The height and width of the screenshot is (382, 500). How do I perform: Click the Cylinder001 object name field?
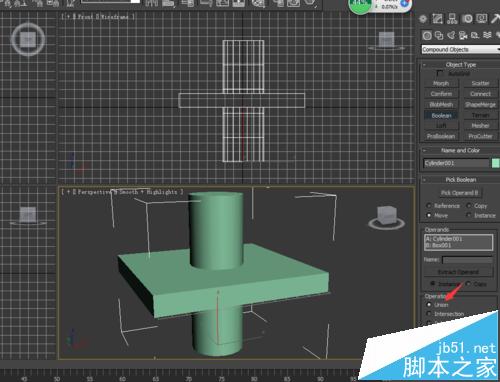click(456, 163)
